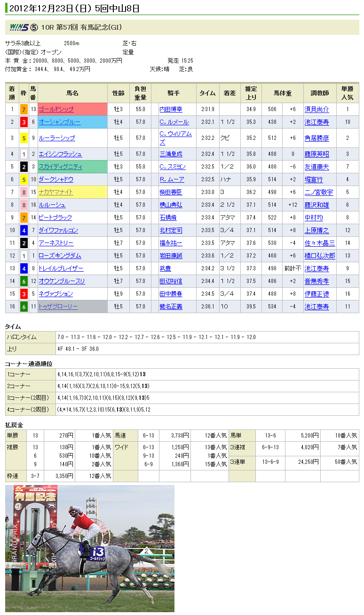364x615 pixels.
Task: Open jockey 武豊 profile link
Action: pos(165,268)
